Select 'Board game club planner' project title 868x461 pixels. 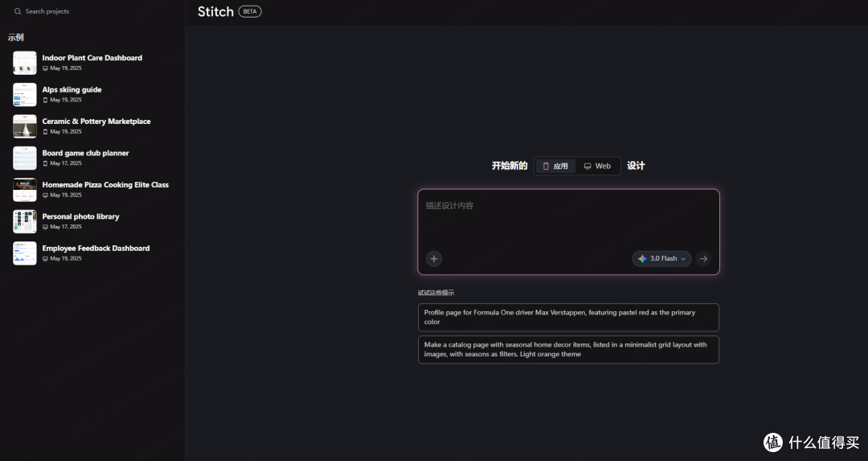(x=85, y=153)
